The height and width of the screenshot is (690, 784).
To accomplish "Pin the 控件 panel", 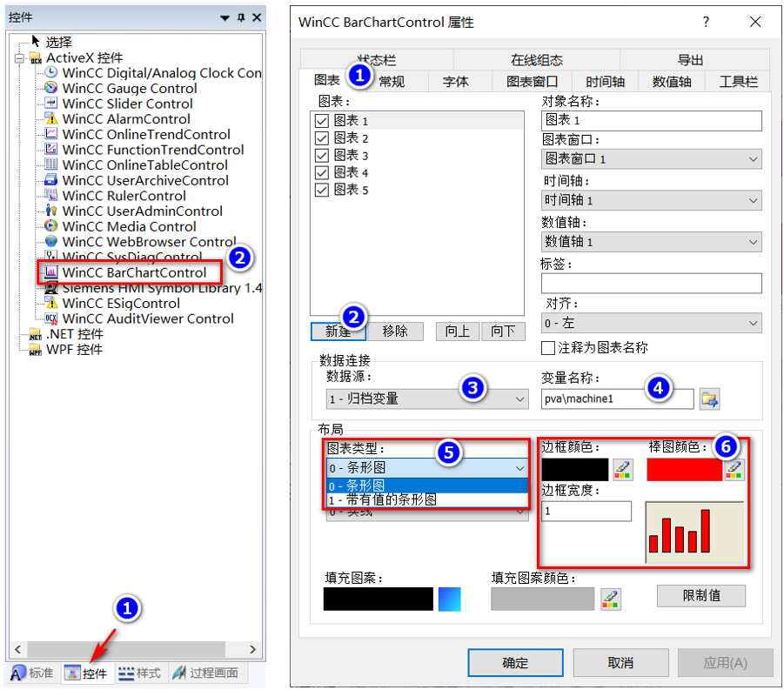I will 241,17.
